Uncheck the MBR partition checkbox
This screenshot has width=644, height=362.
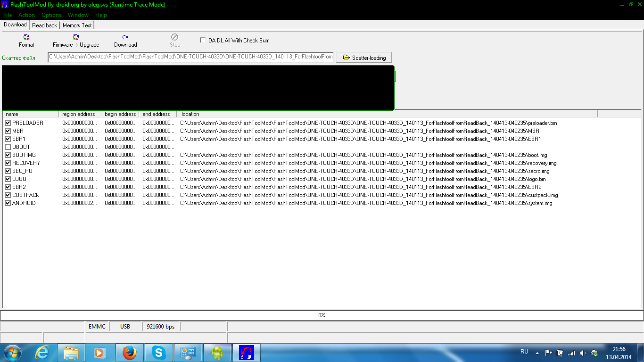[x=8, y=131]
